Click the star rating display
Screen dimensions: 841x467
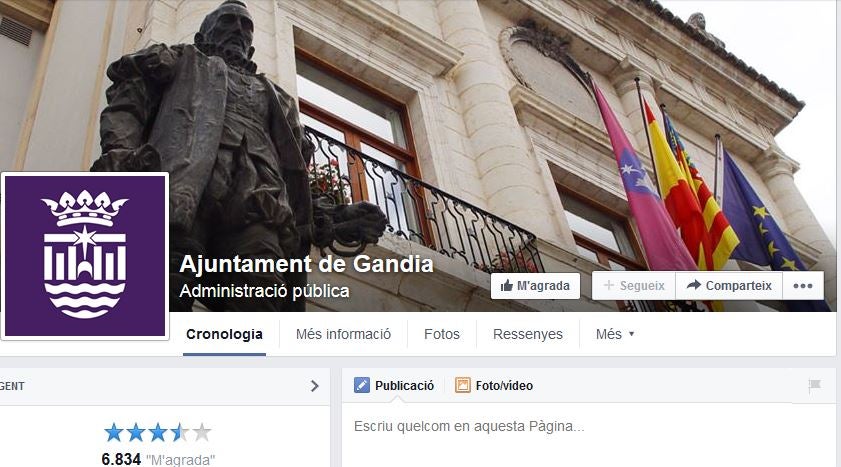pos(158,432)
